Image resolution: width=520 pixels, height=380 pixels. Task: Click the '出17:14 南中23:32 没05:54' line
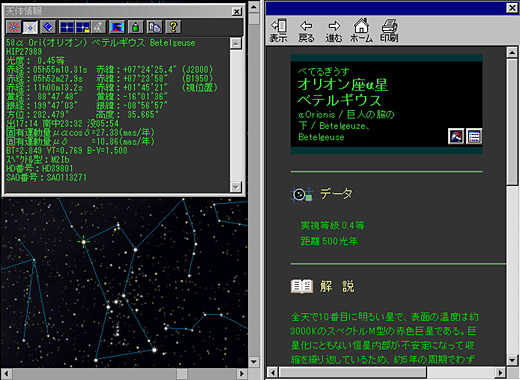62,124
